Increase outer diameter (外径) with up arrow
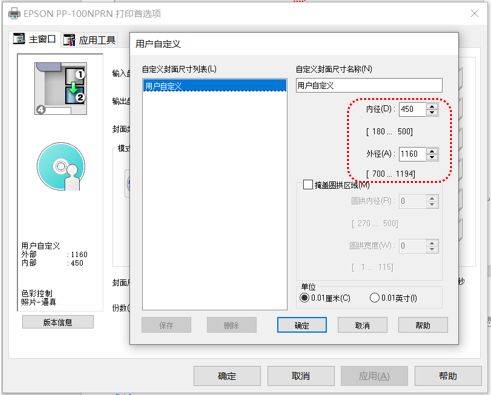This screenshot has height=395, width=491. click(432, 151)
